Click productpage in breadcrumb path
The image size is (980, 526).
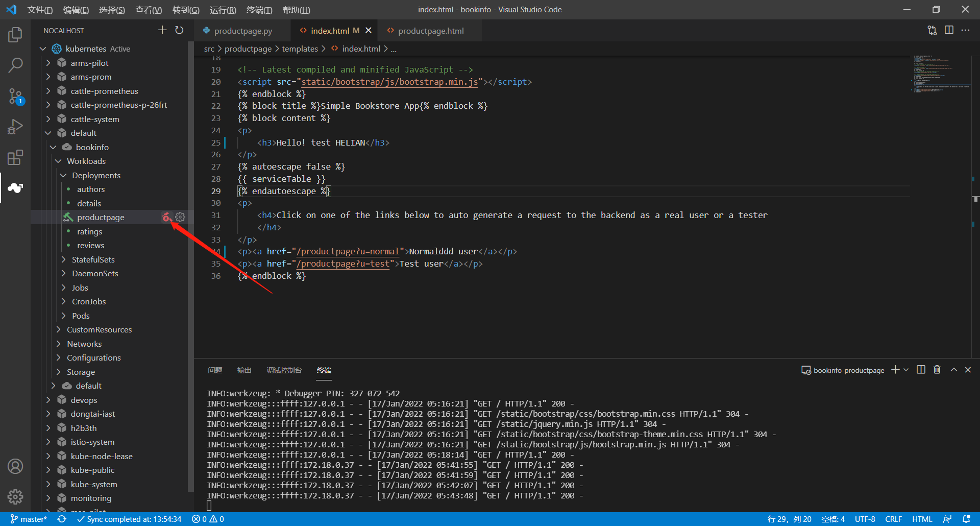[x=248, y=49]
